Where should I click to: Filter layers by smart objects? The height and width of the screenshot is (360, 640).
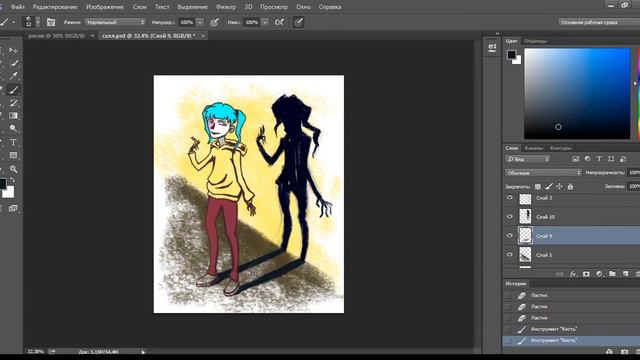coord(623,159)
